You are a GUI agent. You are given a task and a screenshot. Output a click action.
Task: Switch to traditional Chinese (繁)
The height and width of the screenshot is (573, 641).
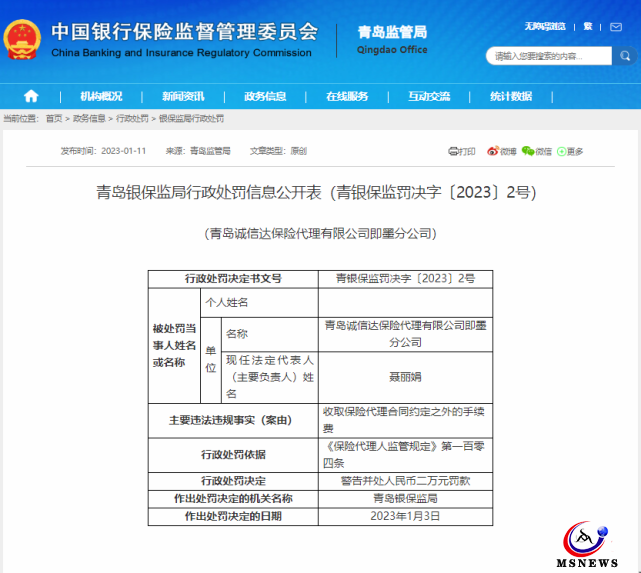pos(587,26)
